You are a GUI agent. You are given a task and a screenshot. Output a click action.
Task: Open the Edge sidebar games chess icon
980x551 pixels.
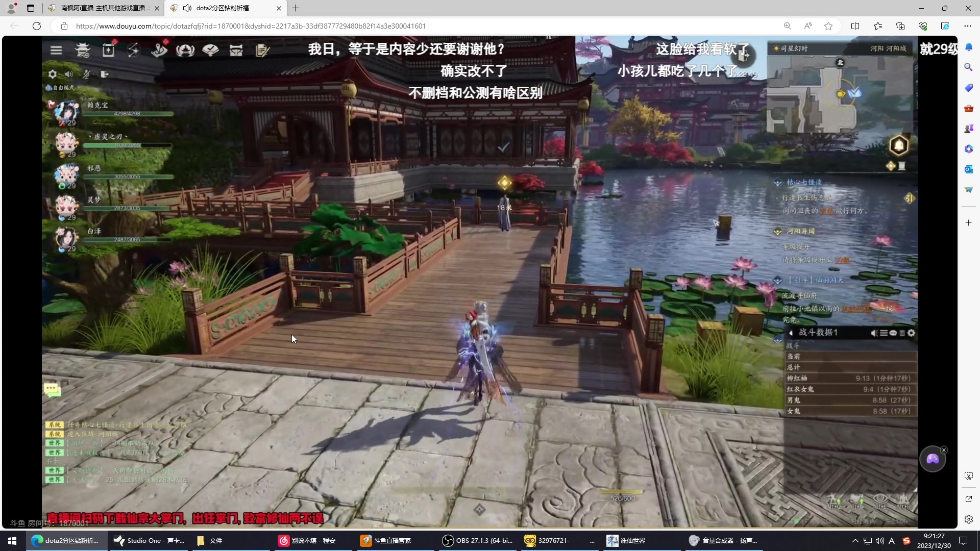(968, 129)
